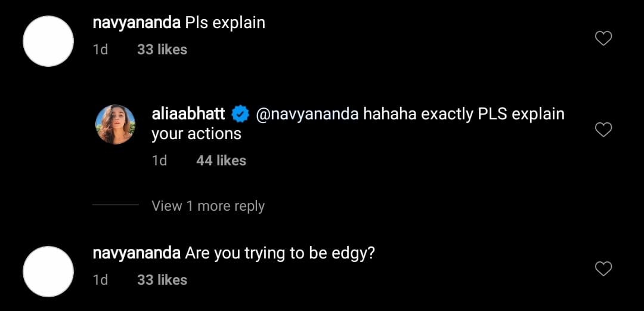The width and height of the screenshot is (644, 311).
Task: Open navyananda username on the "edgy" comment
Action: [x=137, y=253]
